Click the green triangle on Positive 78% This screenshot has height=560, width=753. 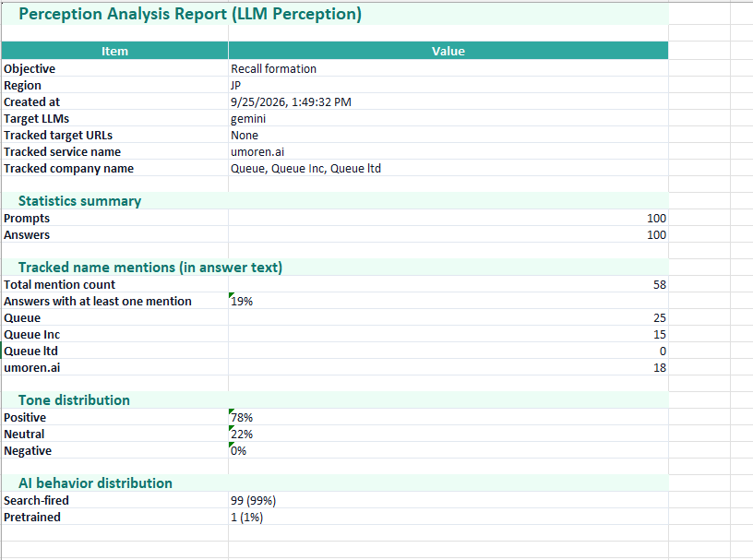[x=232, y=411]
